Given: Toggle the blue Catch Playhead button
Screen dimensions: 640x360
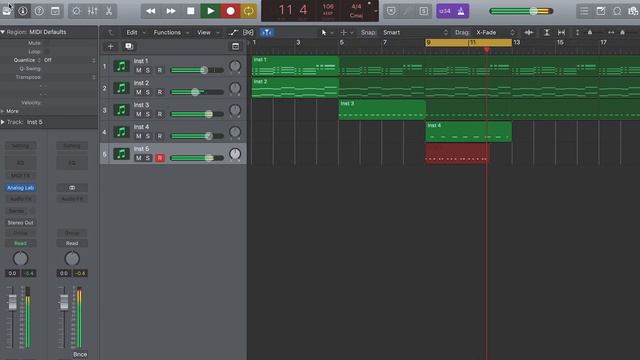Looking at the screenshot, I should coord(267,32).
